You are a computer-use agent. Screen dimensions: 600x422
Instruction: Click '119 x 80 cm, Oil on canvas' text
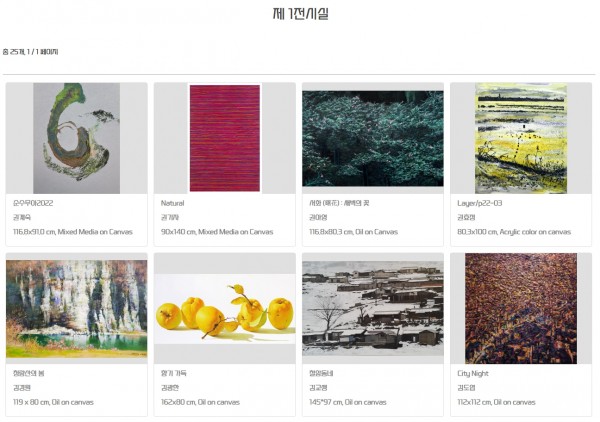53,402
